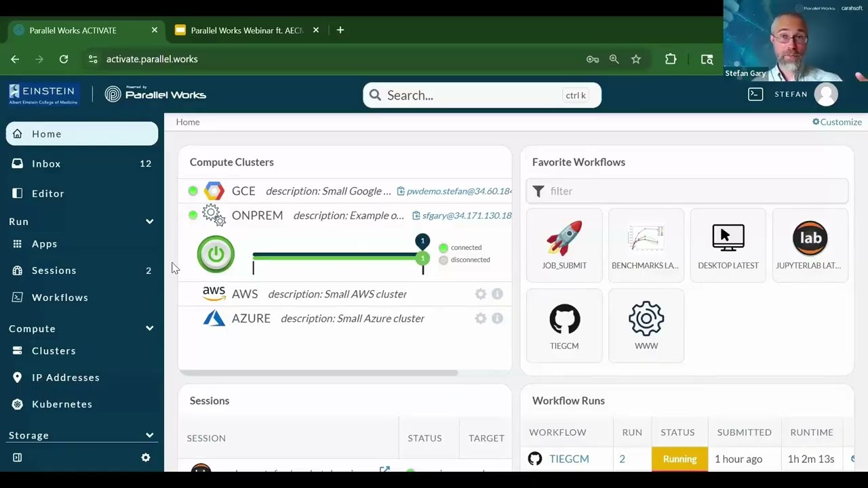Open AWS cluster settings gear

point(481,294)
